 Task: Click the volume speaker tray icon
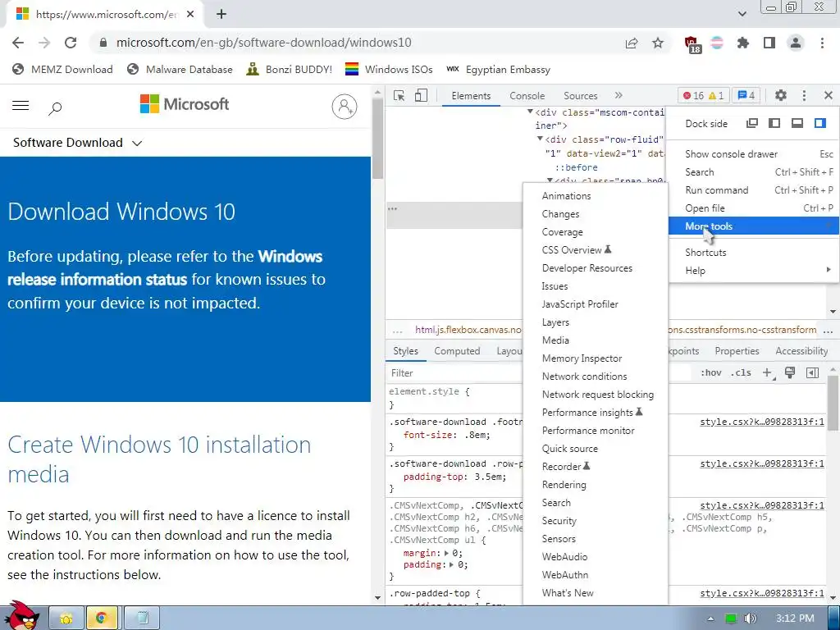coord(750,619)
